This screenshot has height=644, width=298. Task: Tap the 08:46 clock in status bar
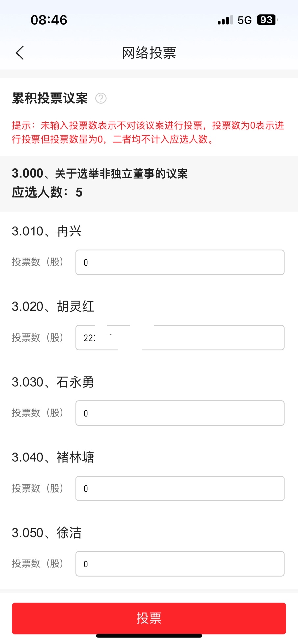pos(49,20)
